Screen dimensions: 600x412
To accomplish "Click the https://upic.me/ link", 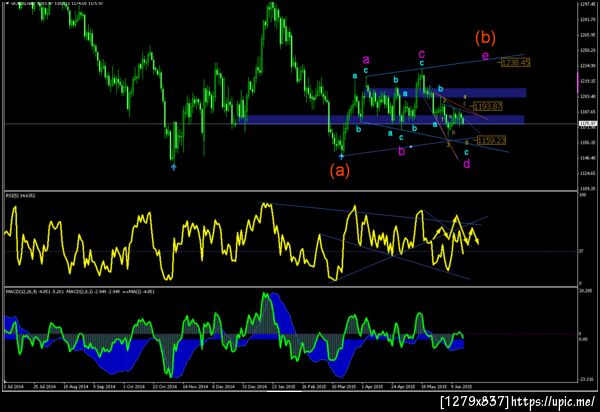I will coord(553,401).
